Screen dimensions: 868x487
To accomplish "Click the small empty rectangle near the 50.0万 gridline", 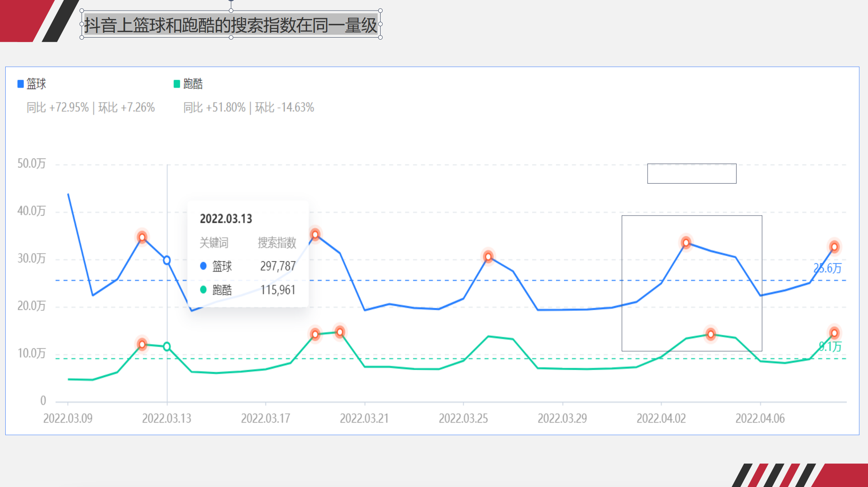I will [x=692, y=174].
